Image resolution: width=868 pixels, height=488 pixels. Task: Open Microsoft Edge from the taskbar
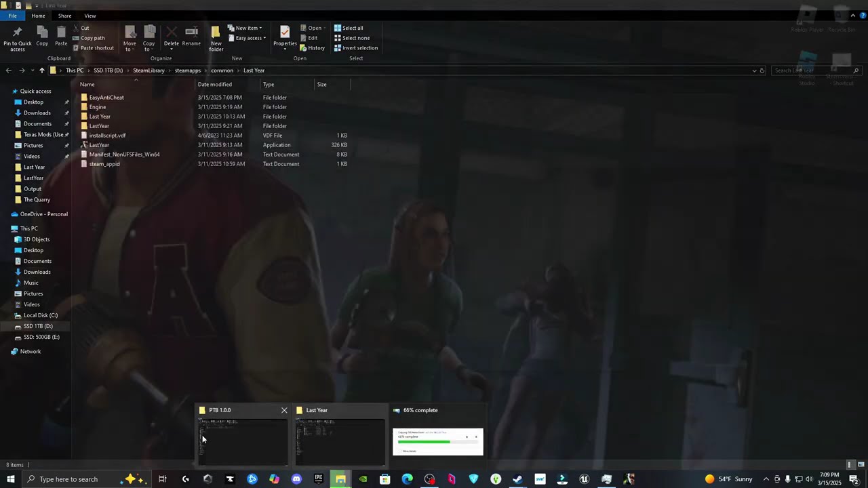[407, 479]
